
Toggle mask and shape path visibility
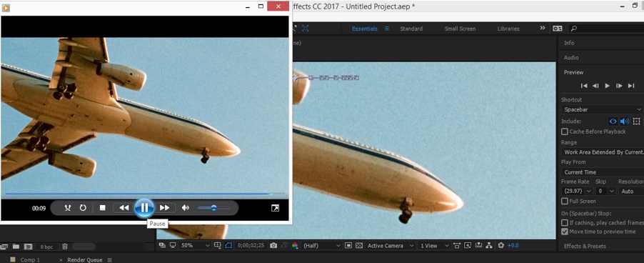[x=228, y=245]
